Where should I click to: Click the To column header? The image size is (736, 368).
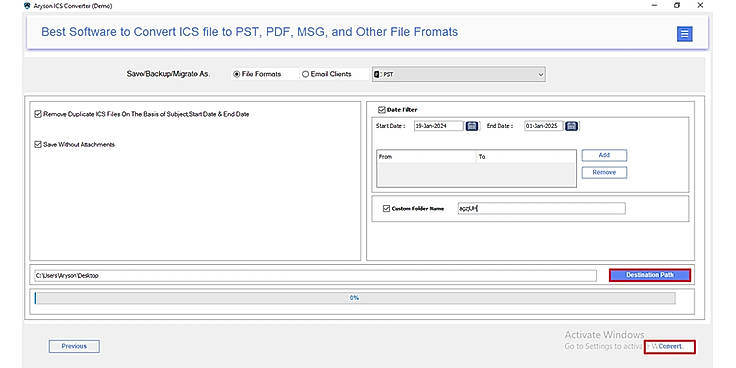pos(526,157)
